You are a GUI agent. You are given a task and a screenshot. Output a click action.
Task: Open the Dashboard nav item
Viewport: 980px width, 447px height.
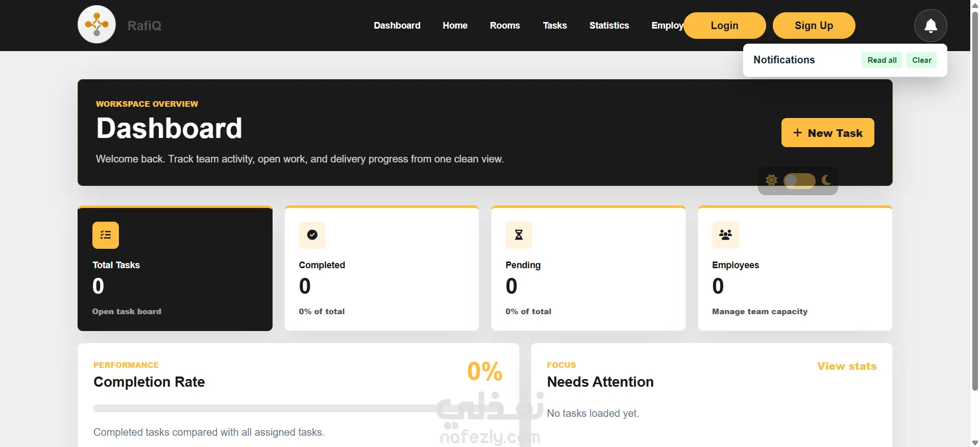click(x=397, y=26)
